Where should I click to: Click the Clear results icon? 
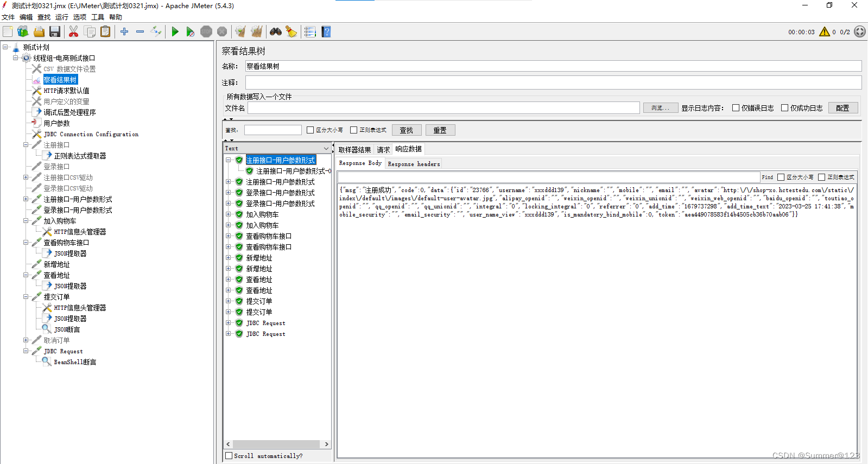(x=240, y=32)
